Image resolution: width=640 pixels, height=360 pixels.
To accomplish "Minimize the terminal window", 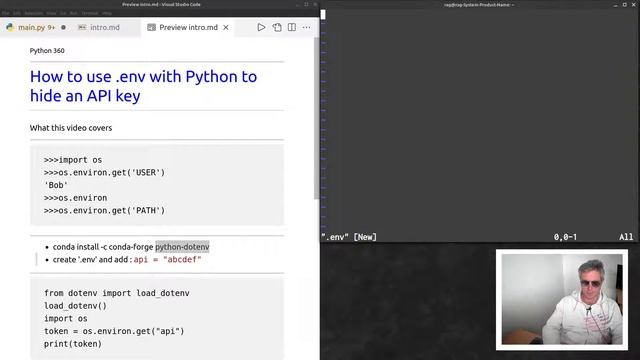I will [615, 5].
